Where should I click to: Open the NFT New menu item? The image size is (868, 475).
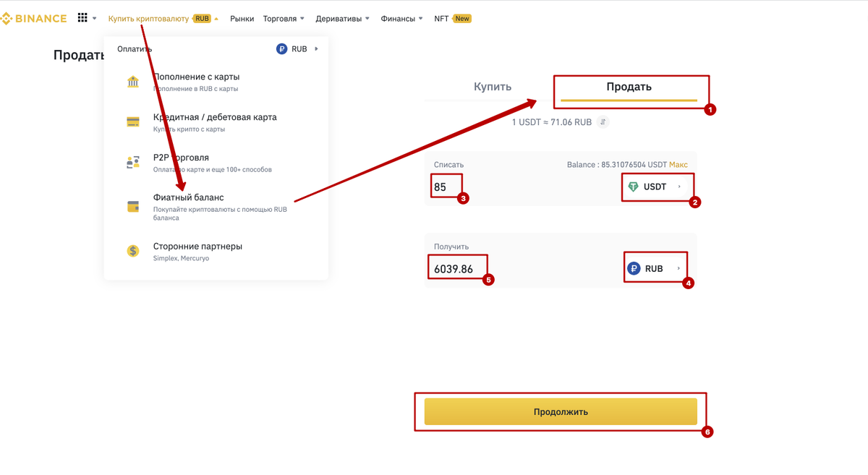pos(452,19)
